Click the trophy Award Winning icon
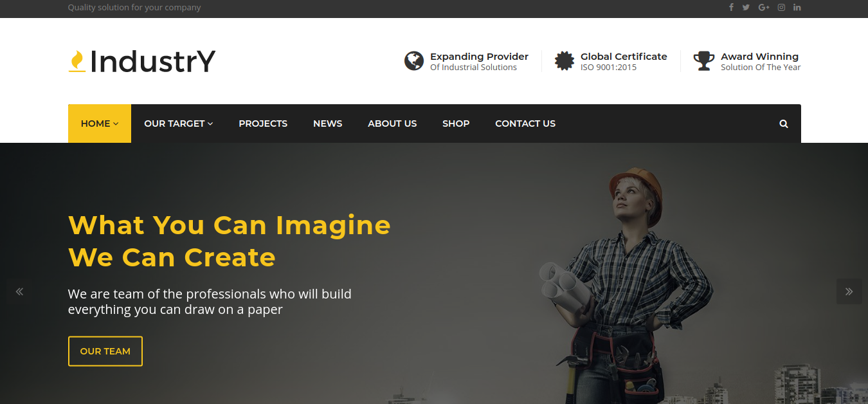 pyautogui.click(x=704, y=61)
